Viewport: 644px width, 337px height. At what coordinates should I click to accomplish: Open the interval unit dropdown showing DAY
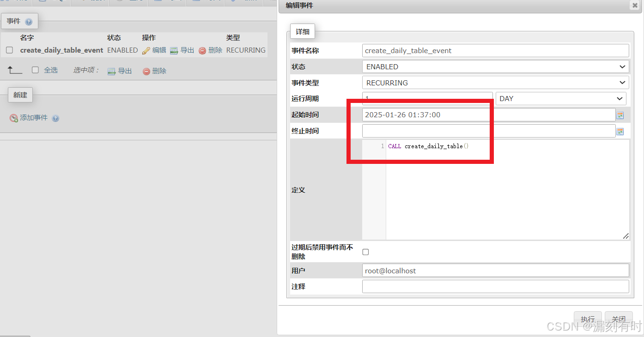click(561, 98)
